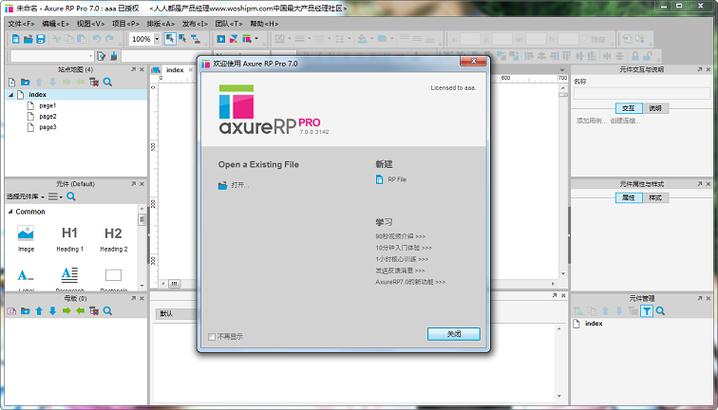The image size is (718, 410).
Task: Open the 视图<V> menu
Action: tap(90, 23)
